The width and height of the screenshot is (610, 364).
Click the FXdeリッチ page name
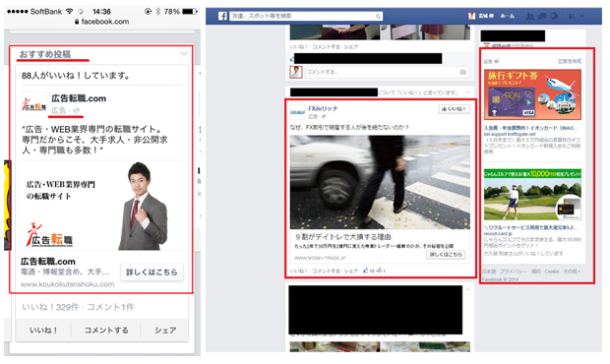click(x=323, y=108)
